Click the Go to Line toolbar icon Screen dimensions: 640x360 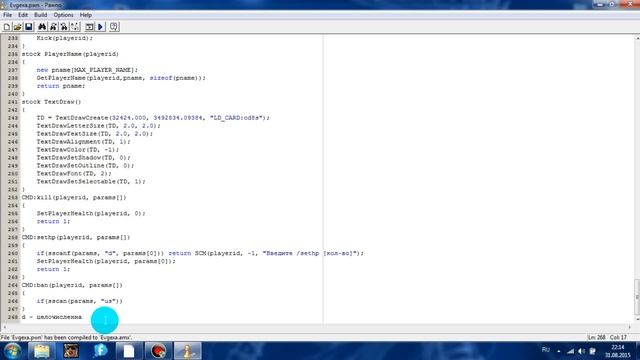click(x=75, y=27)
